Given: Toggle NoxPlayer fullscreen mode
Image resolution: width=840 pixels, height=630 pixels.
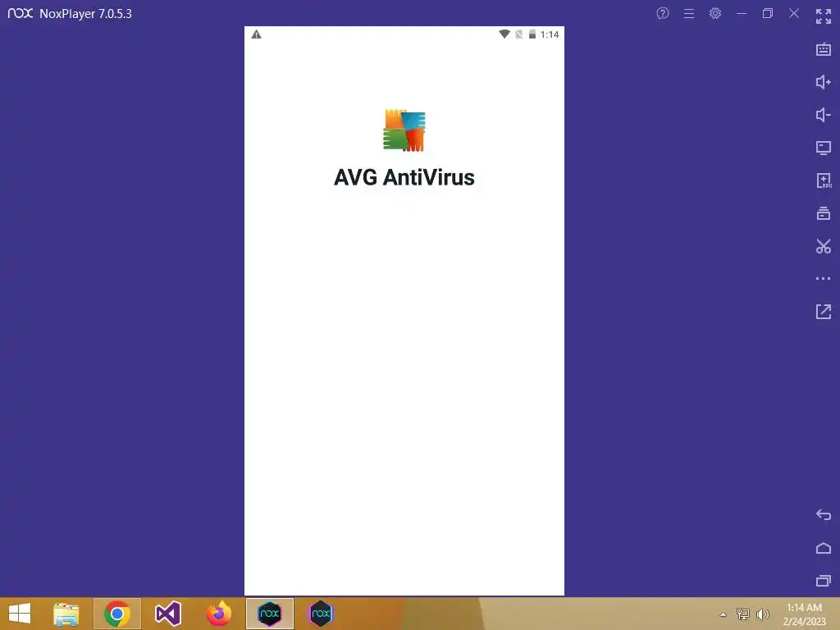Looking at the screenshot, I should (824, 16).
